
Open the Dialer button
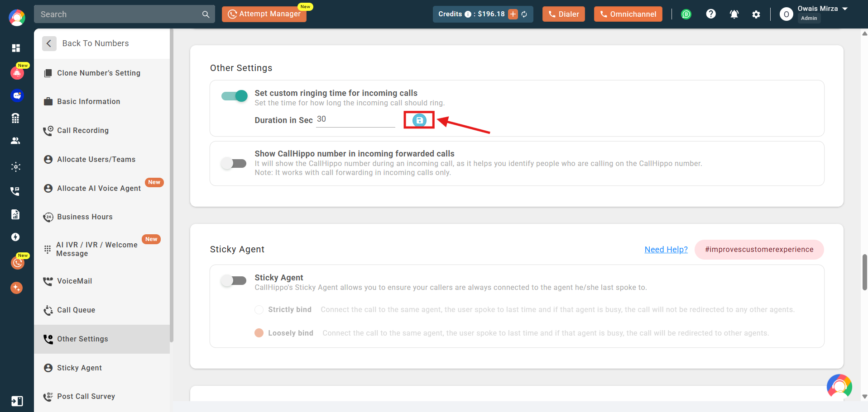click(x=564, y=14)
